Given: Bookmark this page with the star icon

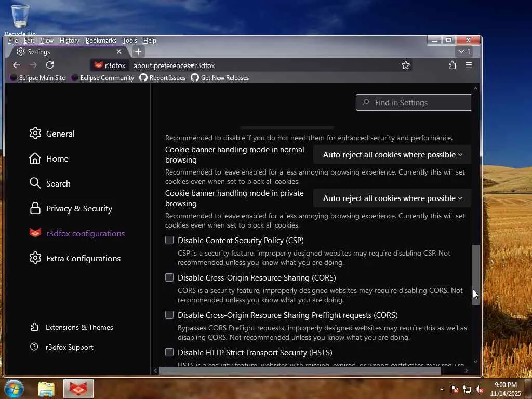Looking at the screenshot, I should [405, 65].
